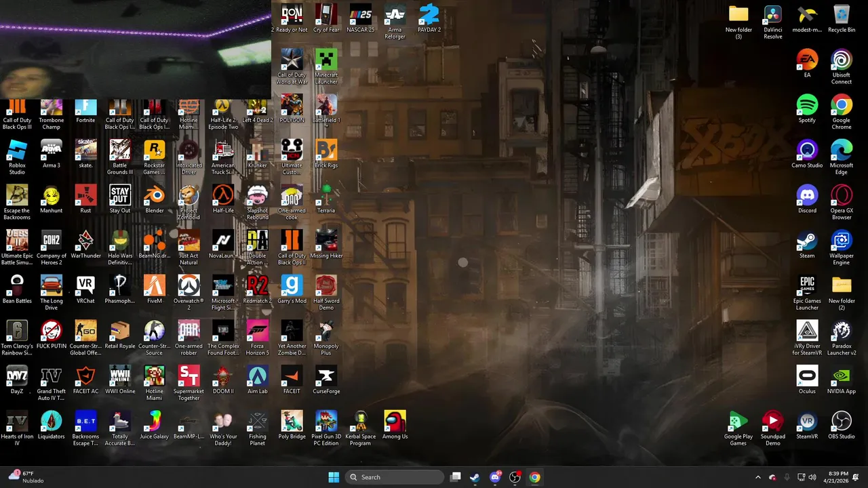This screenshot has width=868, height=488.
Task: Select the War Thunder shortcut
Action: pyautogui.click(x=85, y=245)
